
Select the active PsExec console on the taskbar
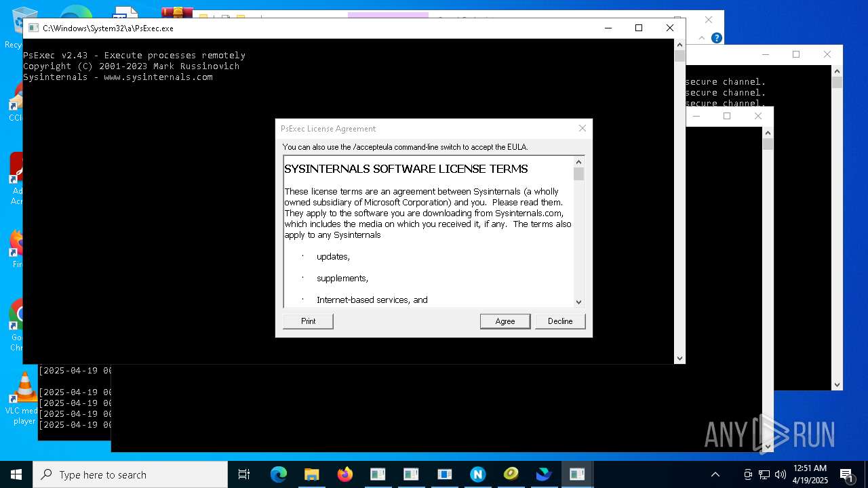(577, 474)
